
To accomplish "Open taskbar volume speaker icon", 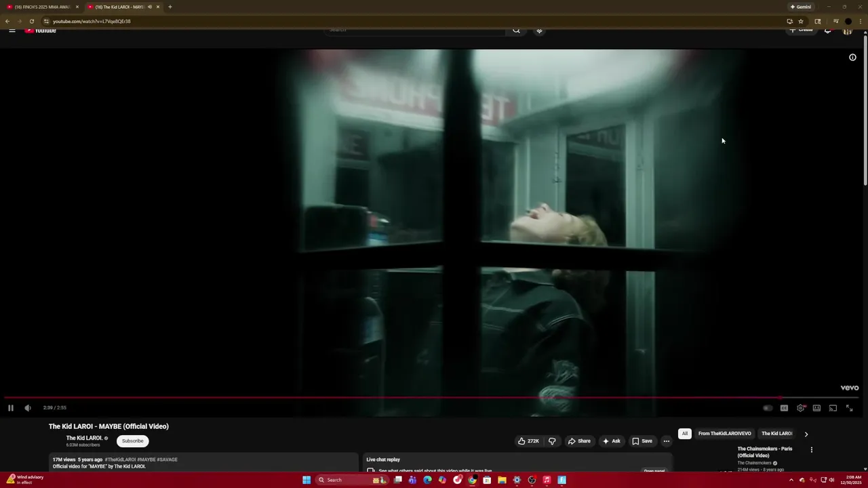I will click(831, 480).
